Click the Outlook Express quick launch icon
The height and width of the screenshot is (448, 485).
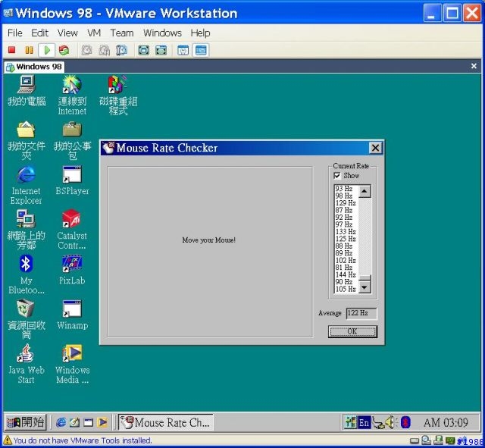74,422
